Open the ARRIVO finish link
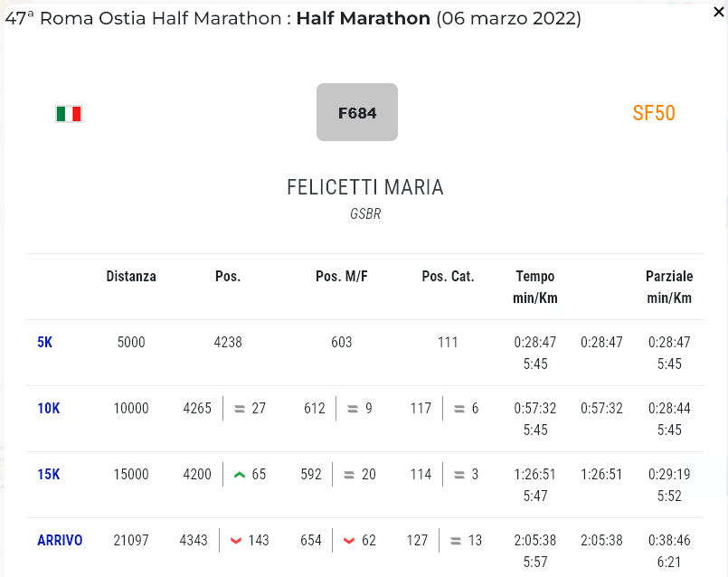The image size is (728, 577). (x=60, y=541)
